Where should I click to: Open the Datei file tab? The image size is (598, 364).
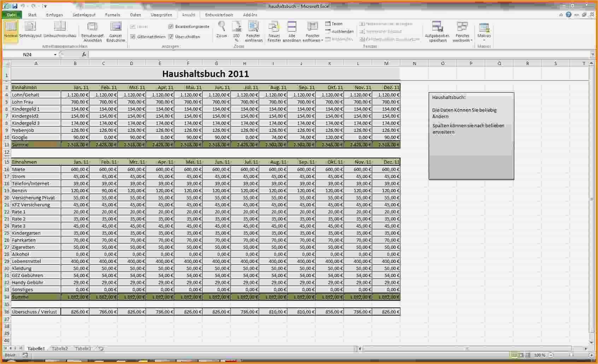point(12,15)
